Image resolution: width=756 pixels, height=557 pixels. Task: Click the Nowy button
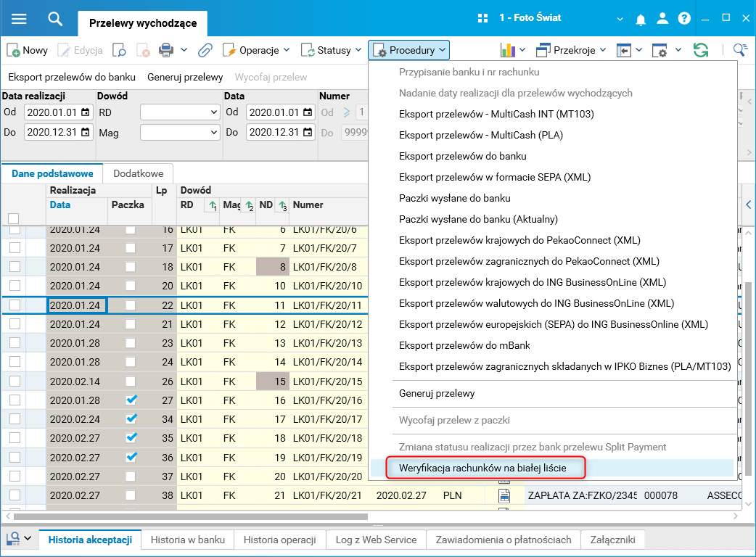click(x=28, y=50)
